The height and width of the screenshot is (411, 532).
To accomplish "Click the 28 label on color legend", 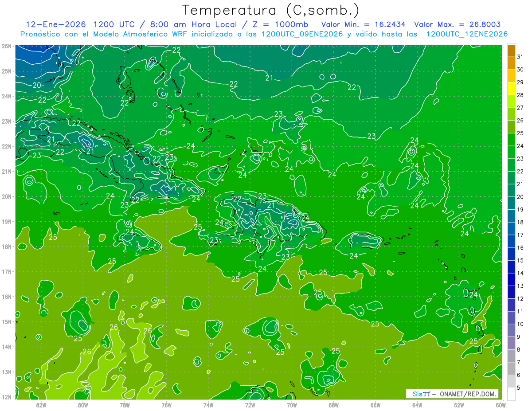I will coord(520,95).
